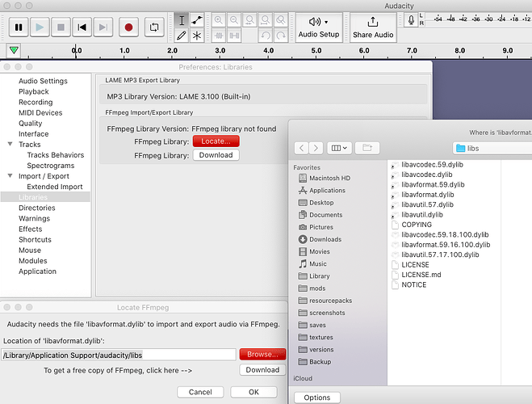The width and height of the screenshot is (532, 404).
Task: Click the red Browse... button
Action: [262, 355]
